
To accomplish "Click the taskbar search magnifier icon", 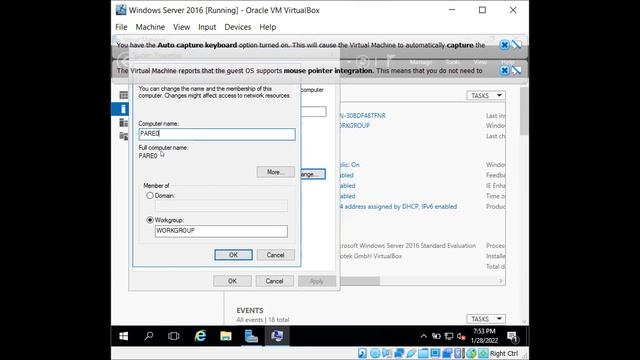I will click(x=149, y=336).
